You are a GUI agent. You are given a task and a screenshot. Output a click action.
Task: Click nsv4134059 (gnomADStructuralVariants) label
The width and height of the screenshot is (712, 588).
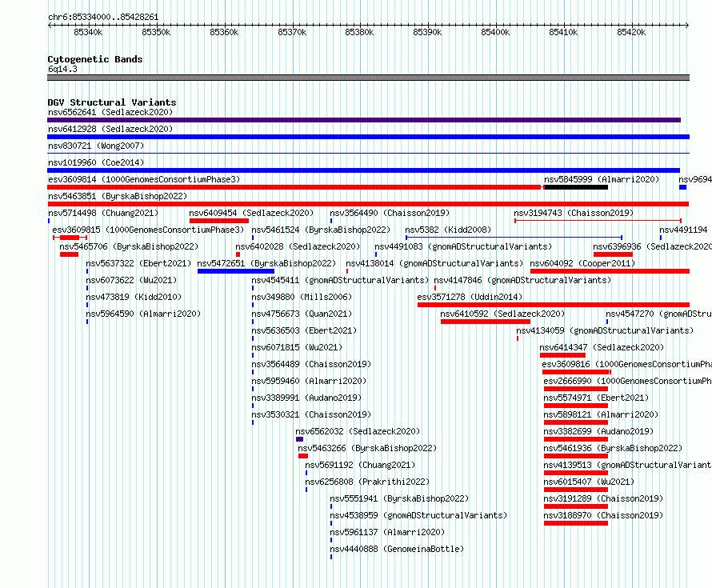[605, 330]
